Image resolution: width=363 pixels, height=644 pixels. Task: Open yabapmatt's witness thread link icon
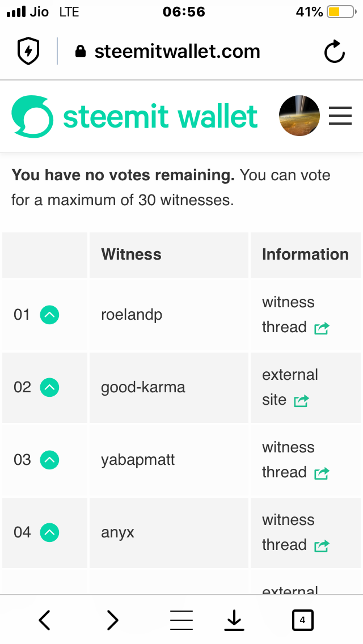(322, 473)
